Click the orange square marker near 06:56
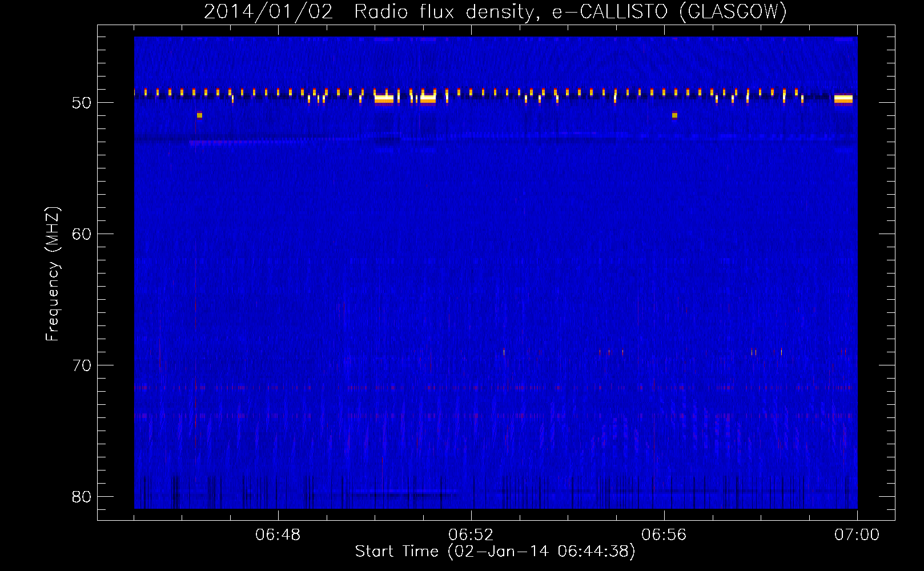The image size is (924, 571). [674, 115]
